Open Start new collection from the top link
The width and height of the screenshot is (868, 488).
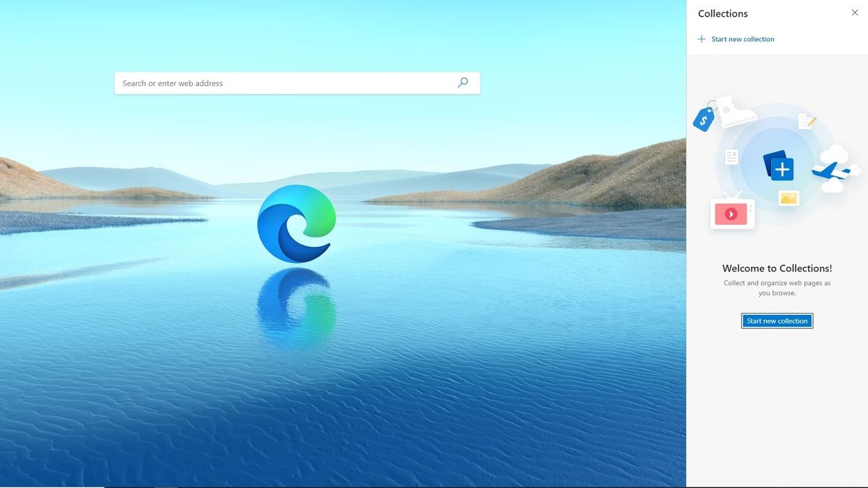pyautogui.click(x=743, y=39)
